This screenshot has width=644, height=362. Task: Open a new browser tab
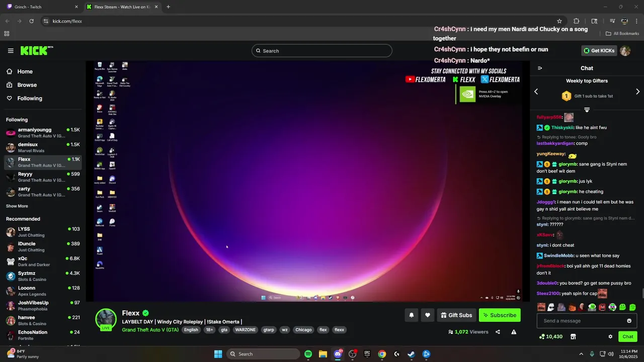pos(168,7)
